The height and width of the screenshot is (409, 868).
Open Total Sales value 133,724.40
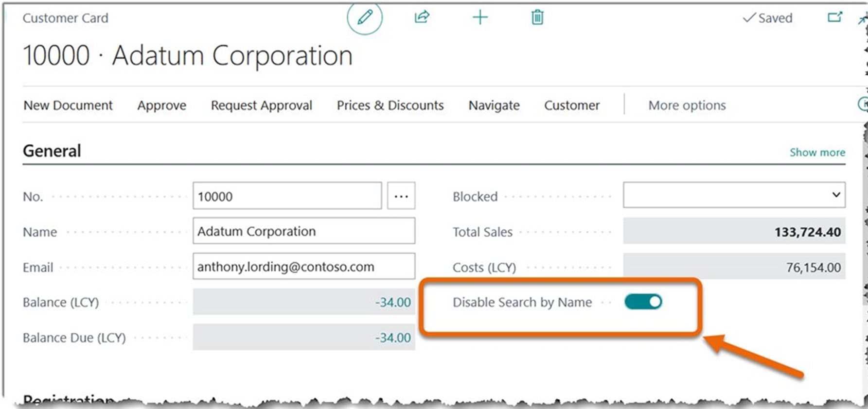734,231
